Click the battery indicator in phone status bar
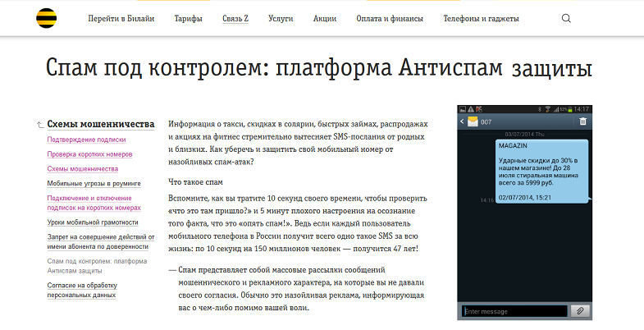 [x=569, y=109]
